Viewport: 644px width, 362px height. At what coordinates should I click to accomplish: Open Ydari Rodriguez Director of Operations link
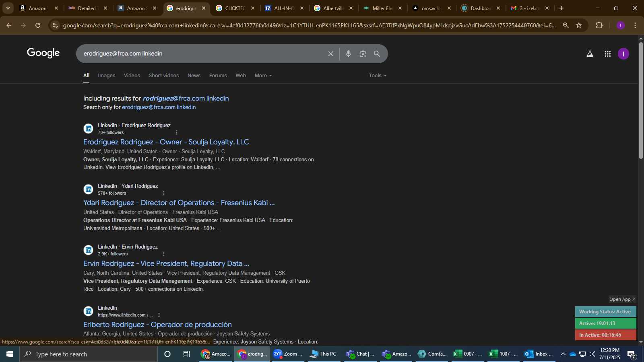tap(179, 203)
